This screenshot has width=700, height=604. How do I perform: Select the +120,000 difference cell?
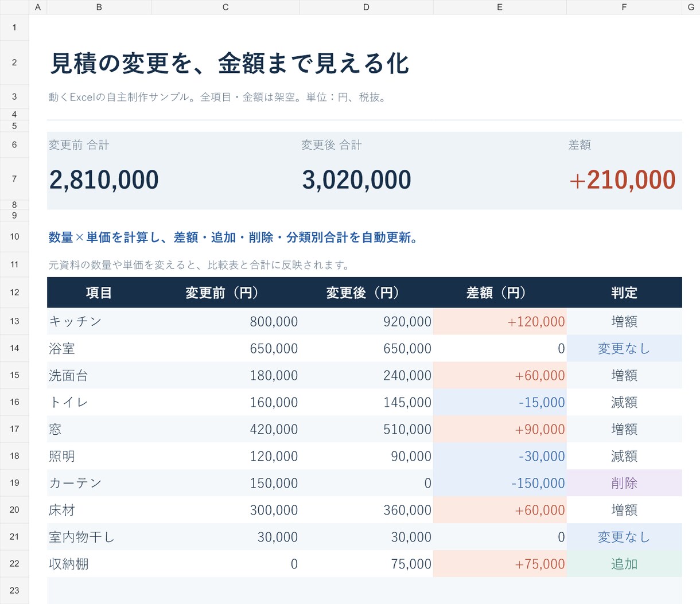500,321
